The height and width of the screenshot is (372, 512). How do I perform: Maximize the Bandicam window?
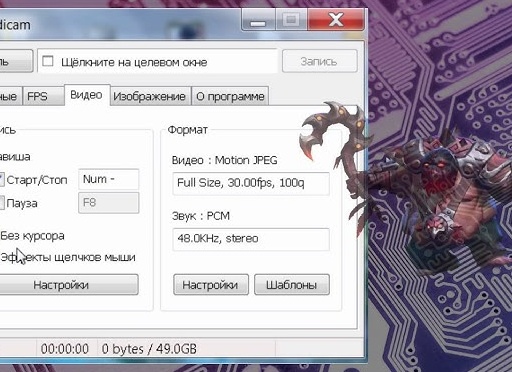291,20
